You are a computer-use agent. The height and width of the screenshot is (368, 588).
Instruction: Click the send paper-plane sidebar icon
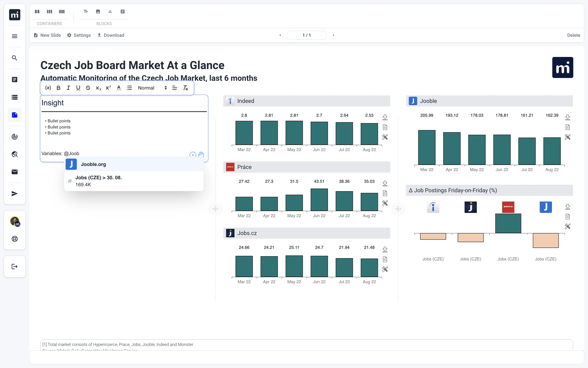click(x=15, y=193)
